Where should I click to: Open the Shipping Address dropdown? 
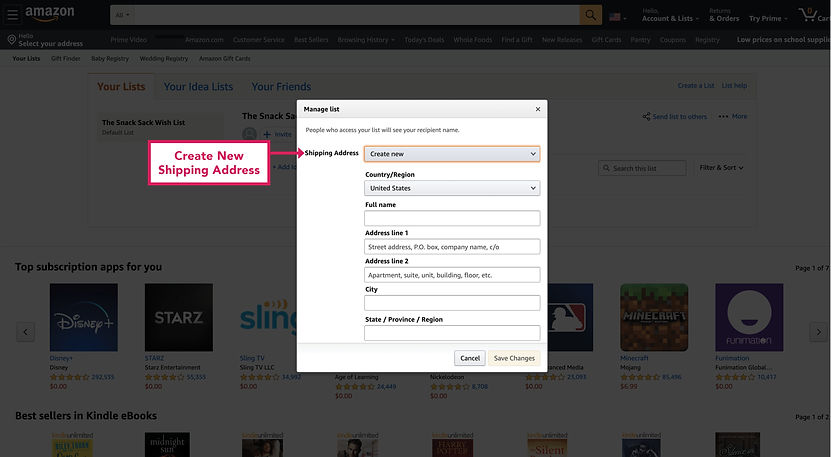(452, 154)
